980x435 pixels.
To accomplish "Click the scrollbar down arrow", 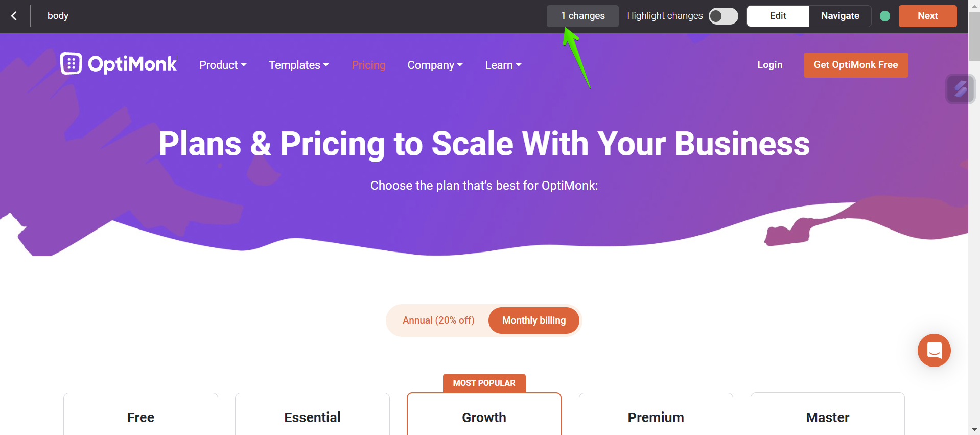I will (x=974, y=429).
